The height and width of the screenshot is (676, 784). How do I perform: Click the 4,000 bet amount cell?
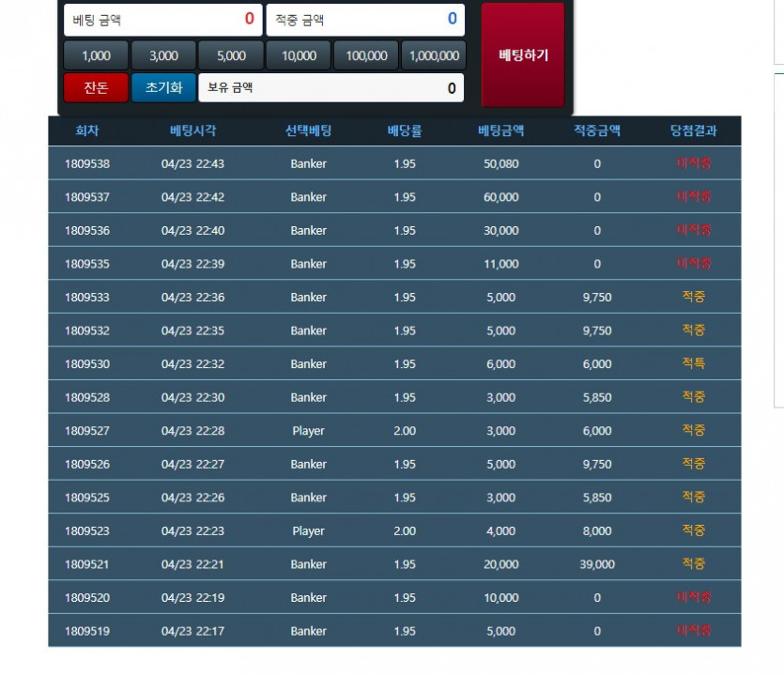[501, 531]
